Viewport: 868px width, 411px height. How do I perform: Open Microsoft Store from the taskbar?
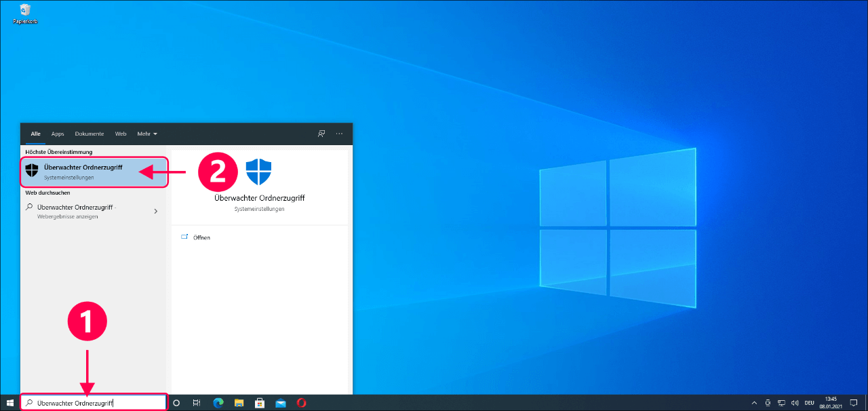click(x=259, y=403)
